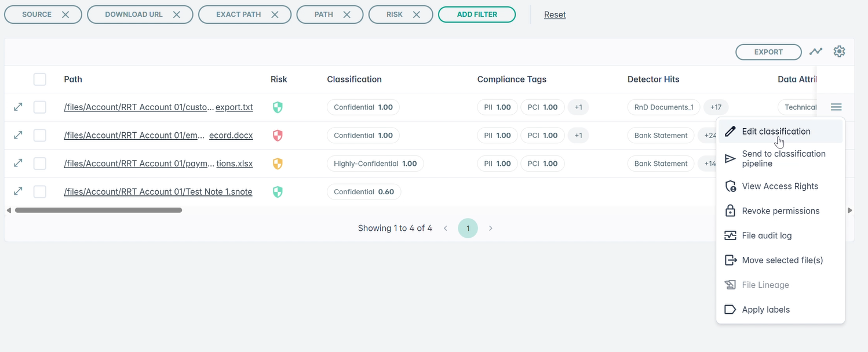Click yellow risk shield of tions.xlsx row
This screenshot has width=868, height=352.
(278, 164)
